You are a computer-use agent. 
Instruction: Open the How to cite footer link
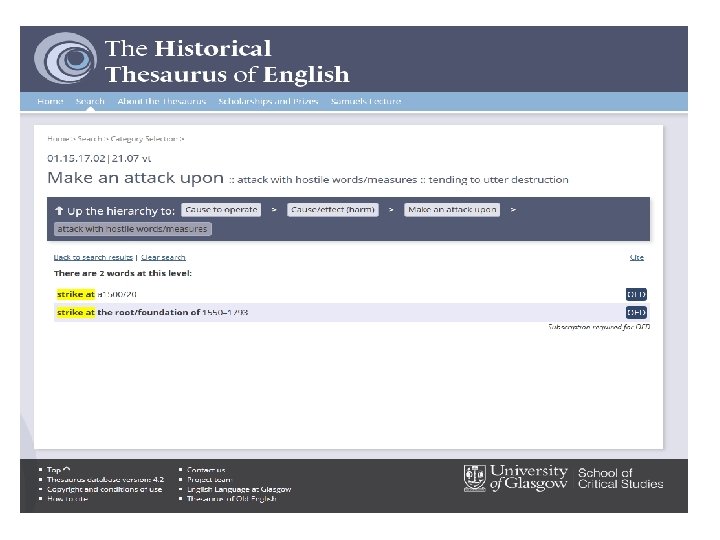coord(68,499)
